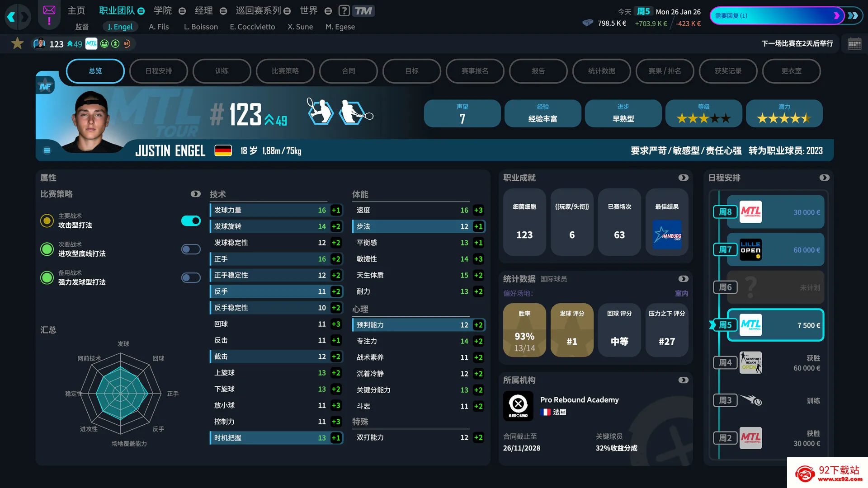Image resolution: width=868 pixels, height=488 pixels.
Task: Open the 更衣室 tab
Action: [x=792, y=71]
